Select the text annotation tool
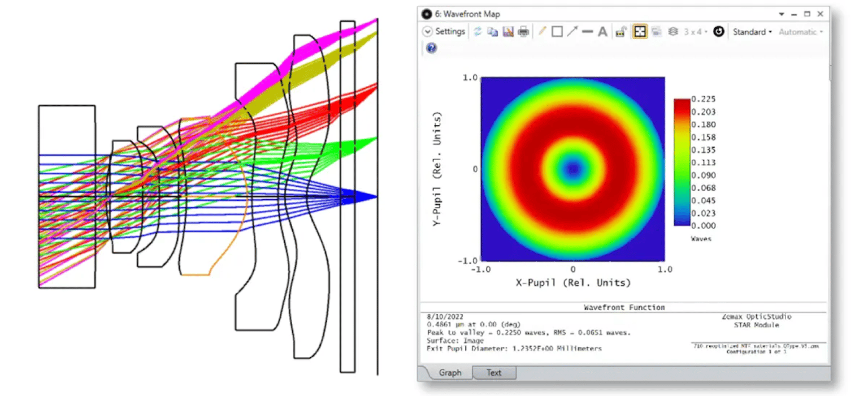 [x=603, y=32]
